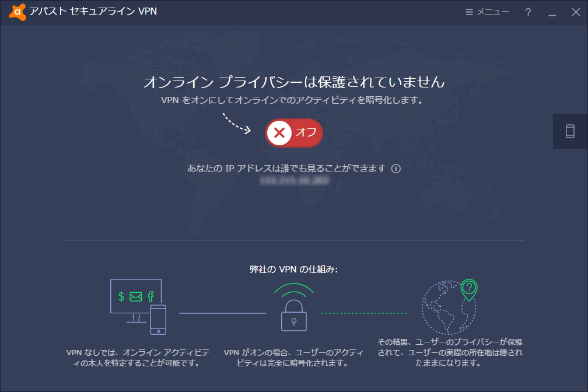Select the blurred IP address value

point(295,181)
